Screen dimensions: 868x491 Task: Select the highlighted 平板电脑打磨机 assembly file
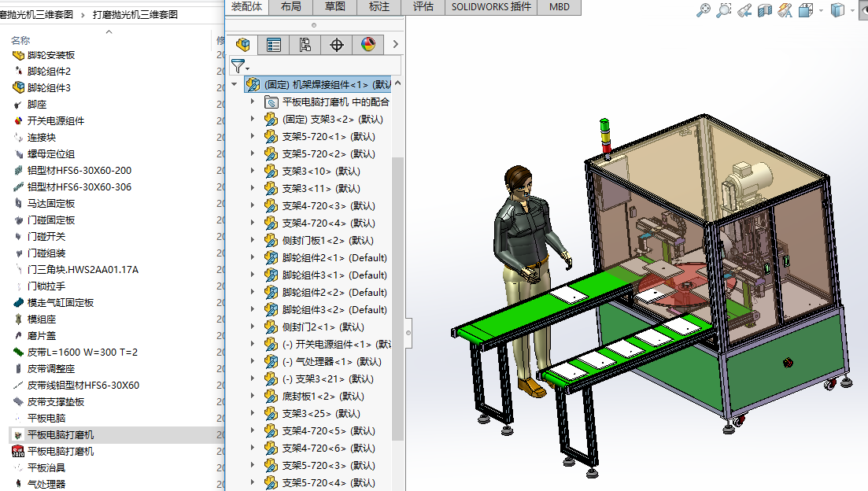pyautogui.click(x=61, y=434)
